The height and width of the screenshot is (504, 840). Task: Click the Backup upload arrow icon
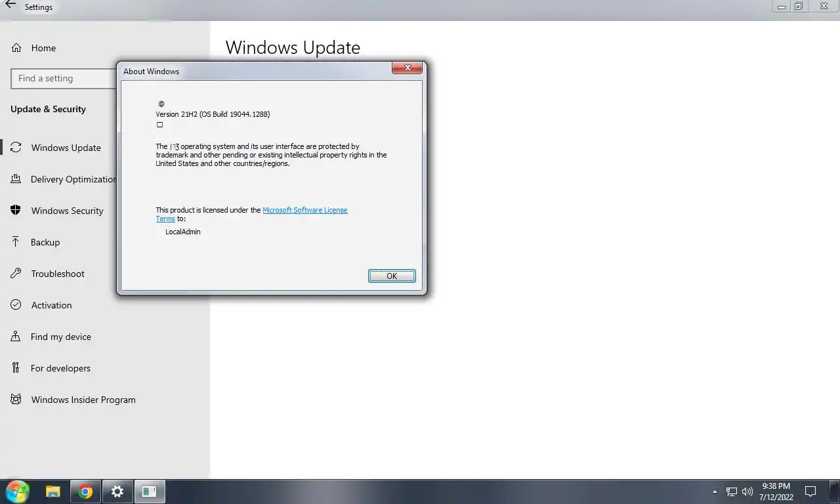pos(16,242)
